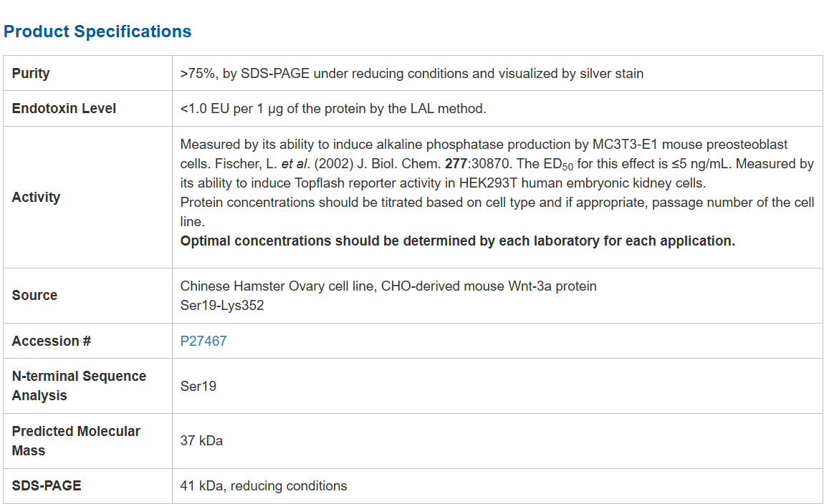Click the 37 kDa predicted mass value
Viewport: 824px width, 504px height.
tap(201, 440)
